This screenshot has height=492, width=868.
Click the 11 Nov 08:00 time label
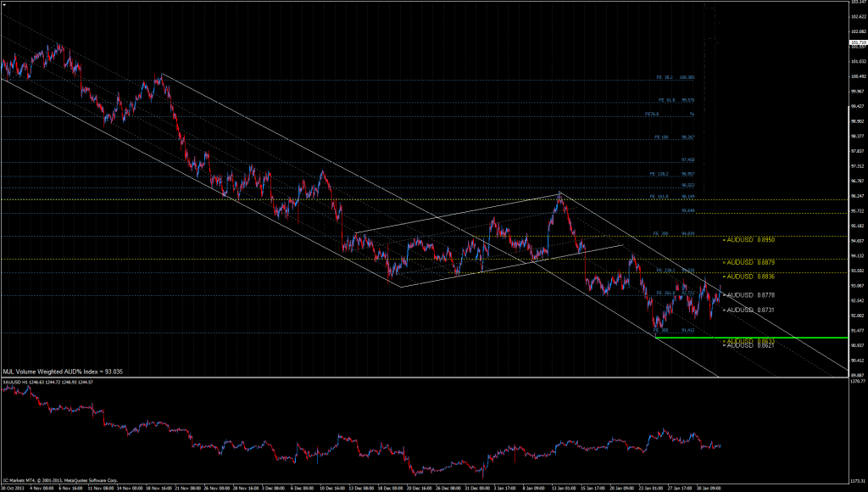click(102, 488)
